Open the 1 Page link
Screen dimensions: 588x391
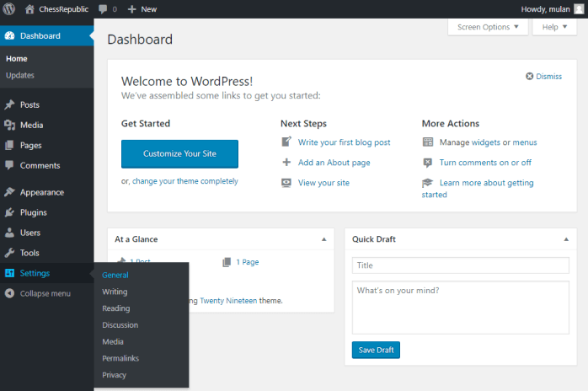click(x=248, y=262)
